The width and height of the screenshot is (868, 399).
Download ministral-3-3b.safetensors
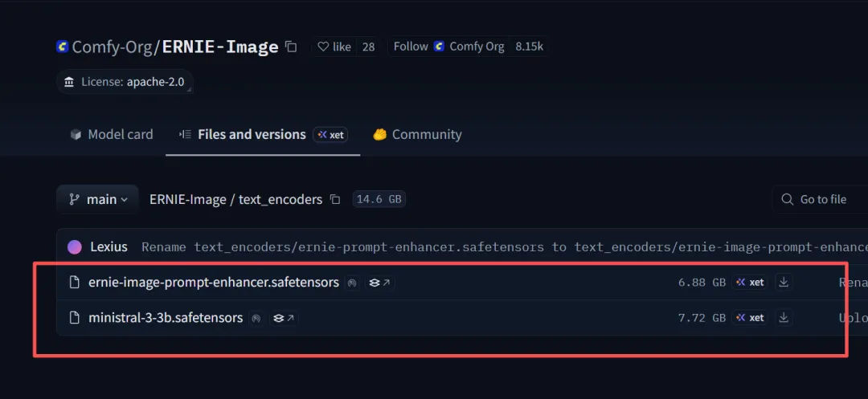pos(784,318)
